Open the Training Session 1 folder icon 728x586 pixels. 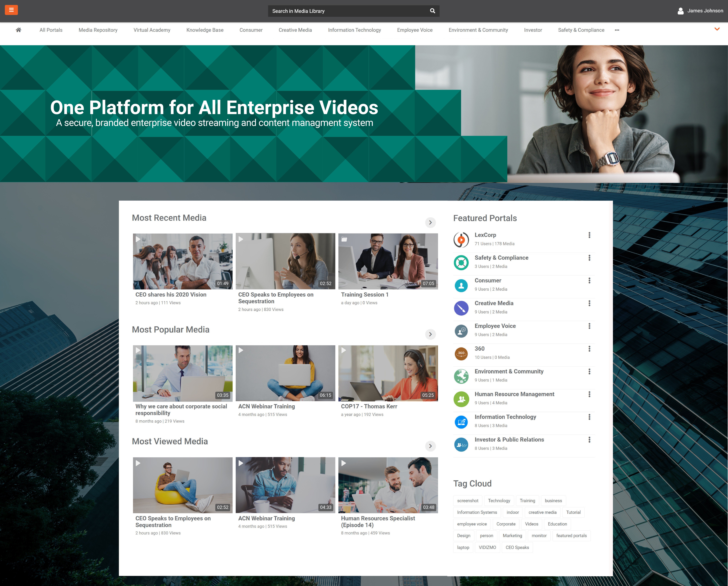pyautogui.click(x=344, y=239)
